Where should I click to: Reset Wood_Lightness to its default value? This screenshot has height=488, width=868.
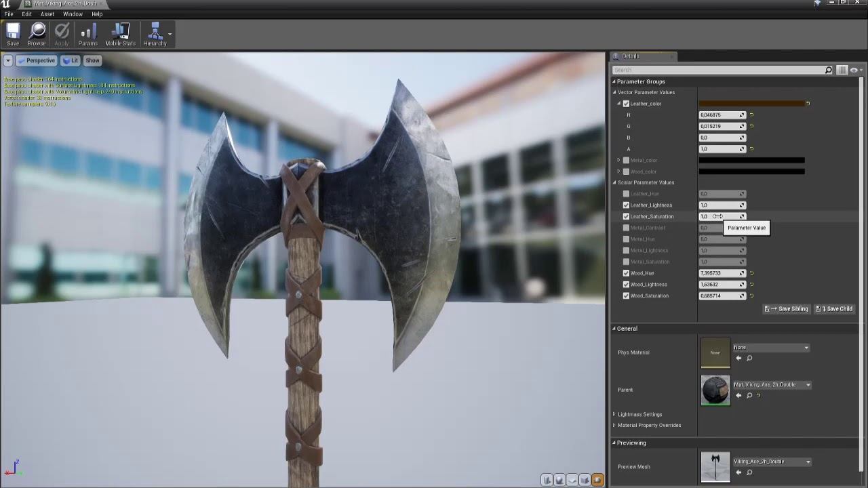click(x=752, y=285)
